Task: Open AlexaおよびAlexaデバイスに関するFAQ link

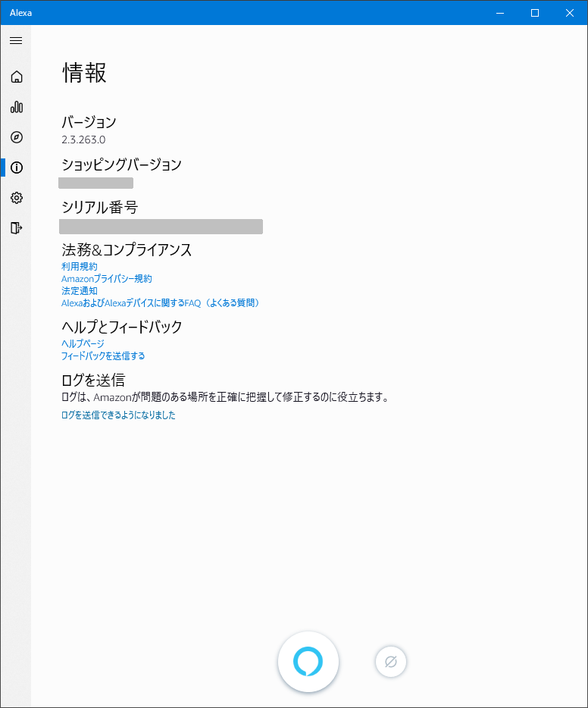Action: point(161,303)
